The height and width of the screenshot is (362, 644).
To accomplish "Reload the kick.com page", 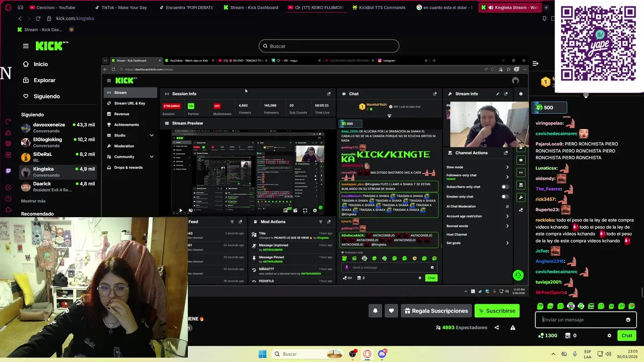I will (38, 19).
